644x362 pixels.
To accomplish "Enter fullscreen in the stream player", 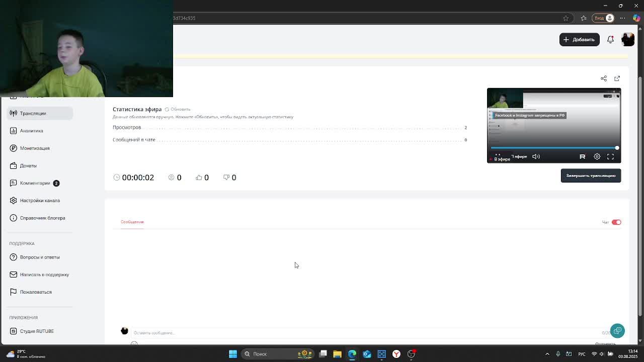I will click(x=611, y=156).
